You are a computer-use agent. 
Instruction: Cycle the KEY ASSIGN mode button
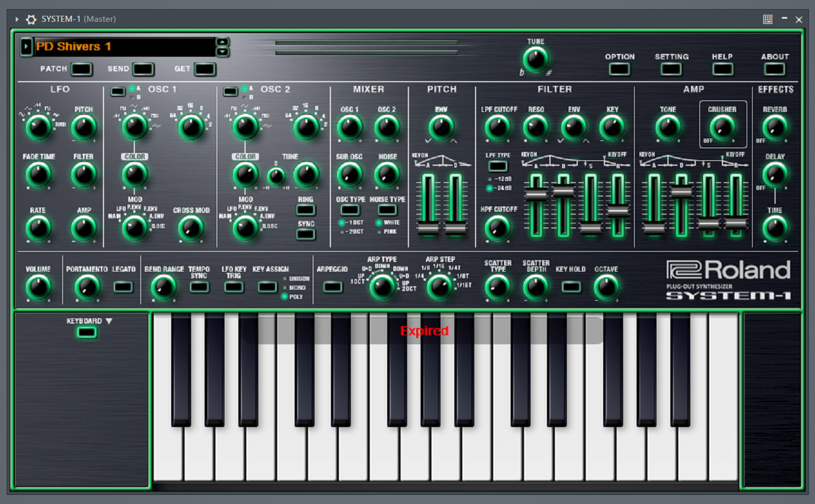(x=267, y=287)
